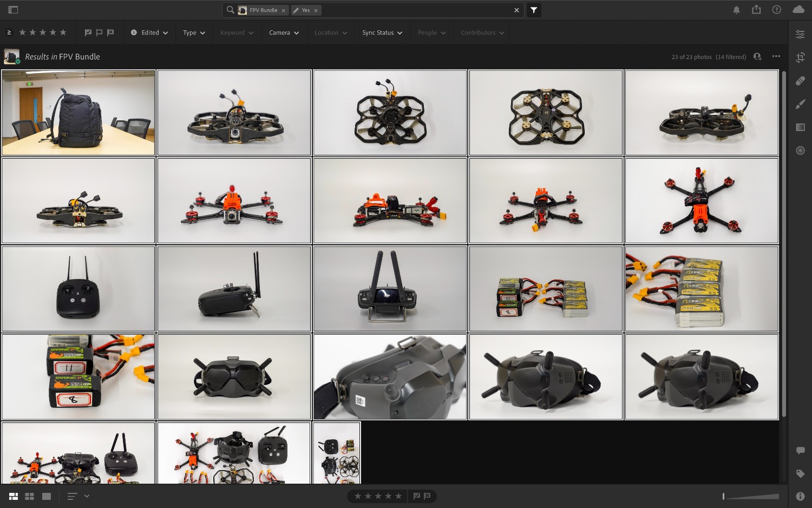Open the three-dot more options menu
The width and height of the screenshot is (812, 508).
776,56
